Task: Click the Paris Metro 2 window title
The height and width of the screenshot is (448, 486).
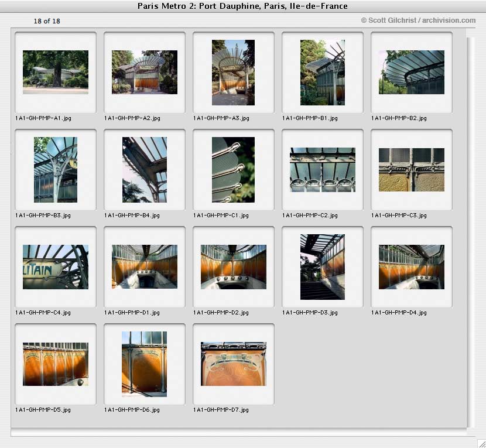Action: click(x=242, y=6)
